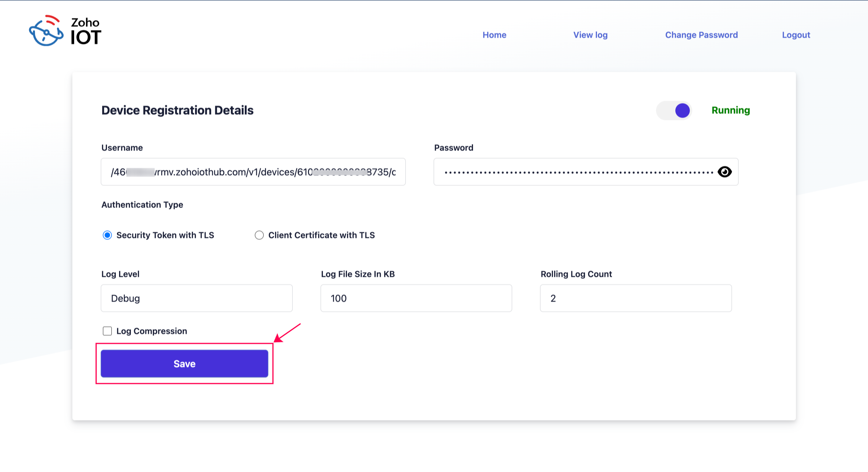868x472 pixels.
Task: Click the Client Certificate with TLS label
Action: pos(321,235)
